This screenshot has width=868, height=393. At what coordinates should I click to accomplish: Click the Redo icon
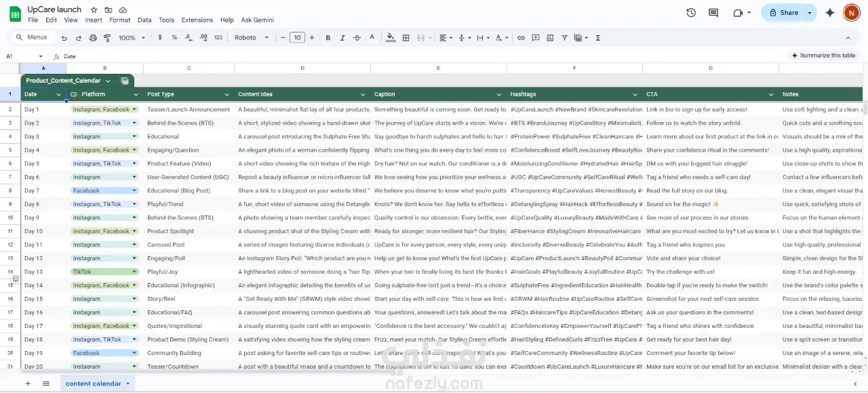(79, 38)
